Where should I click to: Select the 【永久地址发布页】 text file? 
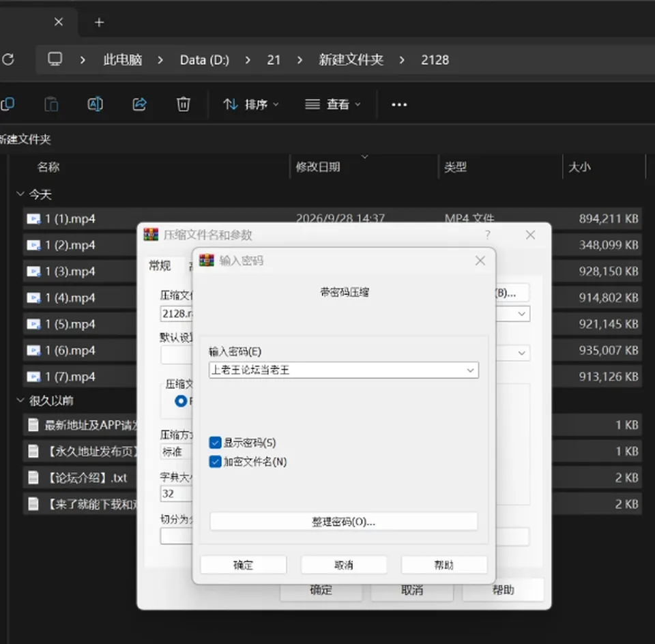(91, 452)
